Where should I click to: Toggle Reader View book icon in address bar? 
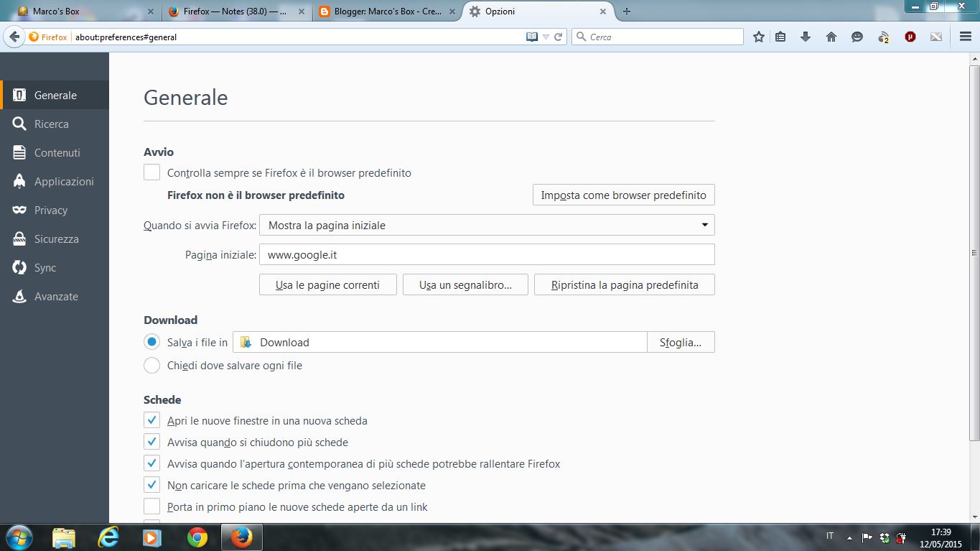click(532, 37)
